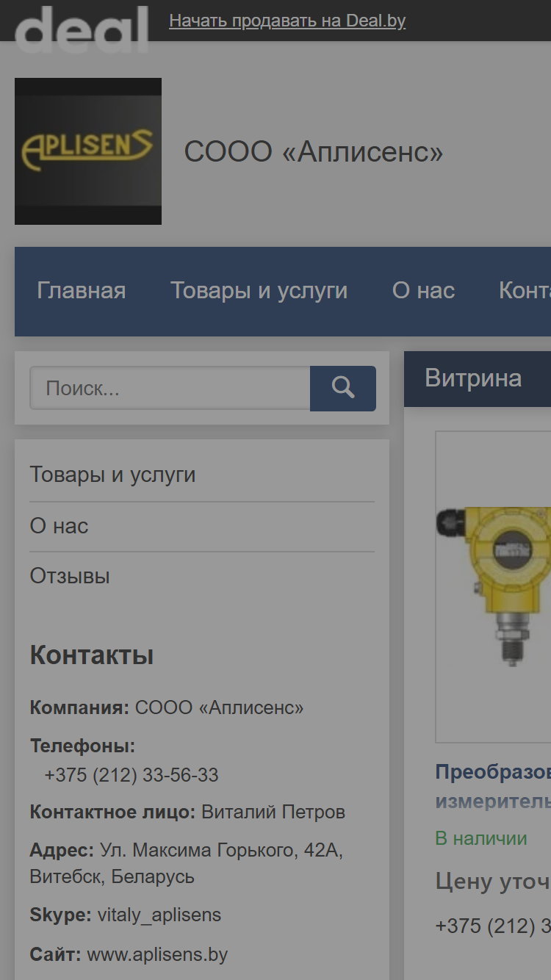Image resolution: width=551 pixels, height=980 pixels.
Task: Click the yellow pressure transmitter product image
Action: tap(493, 586)
